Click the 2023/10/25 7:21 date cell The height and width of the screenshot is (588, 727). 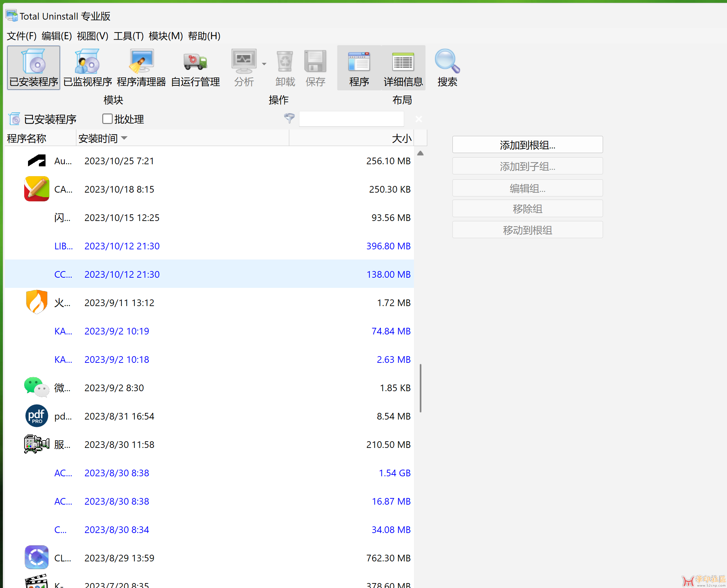click(x=119, y=160)
